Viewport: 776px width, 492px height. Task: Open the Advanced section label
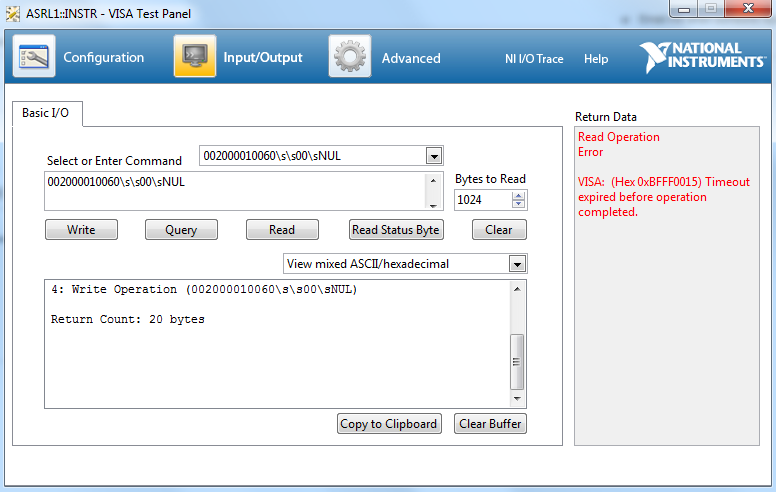click(411, 58)
